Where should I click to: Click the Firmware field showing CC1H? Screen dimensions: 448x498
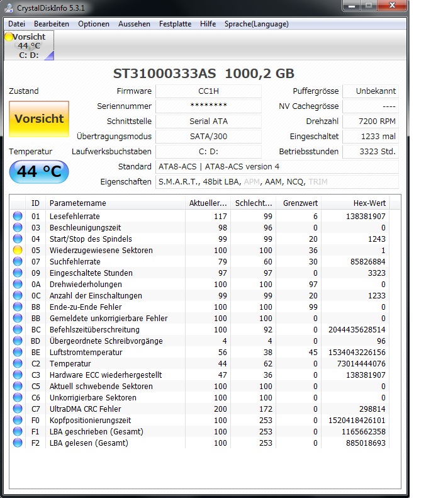(209, 91)
